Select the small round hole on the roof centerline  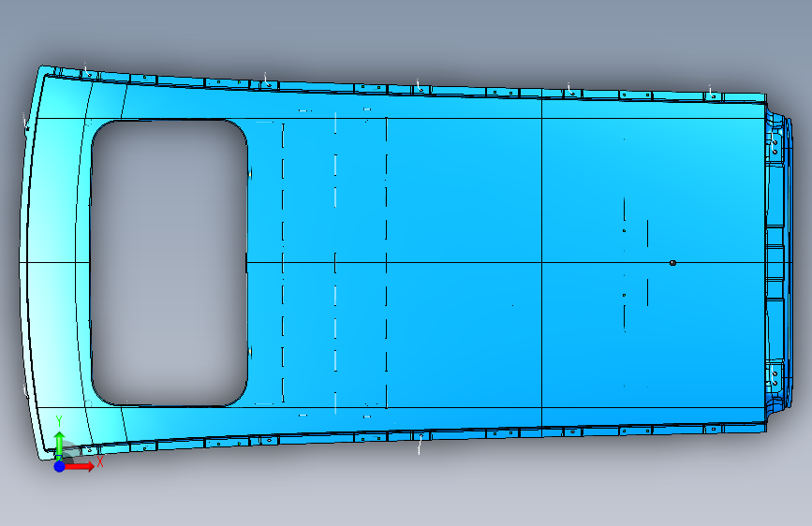(672, 263)
